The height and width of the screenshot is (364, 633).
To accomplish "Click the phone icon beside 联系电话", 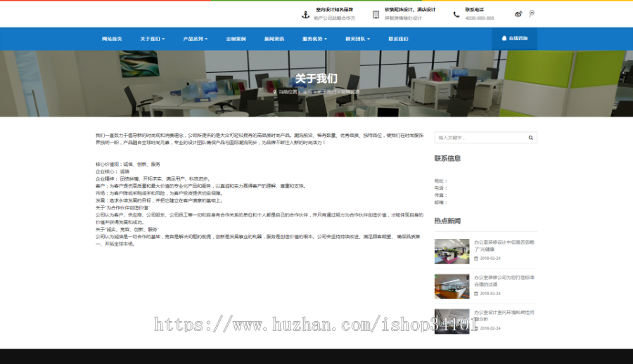I will [x=456, y=15].
